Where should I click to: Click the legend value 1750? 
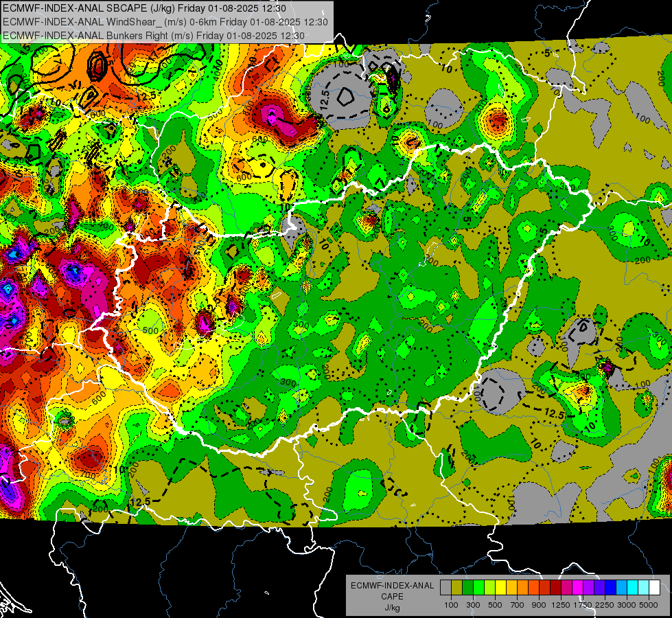[583, 605]
